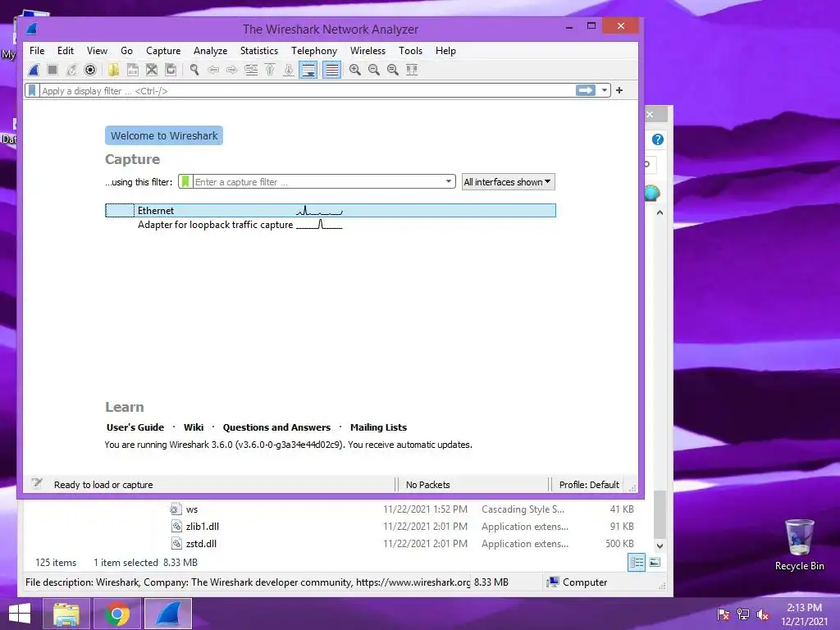
Task: Open the Go menu
Action: click(126, 50)
